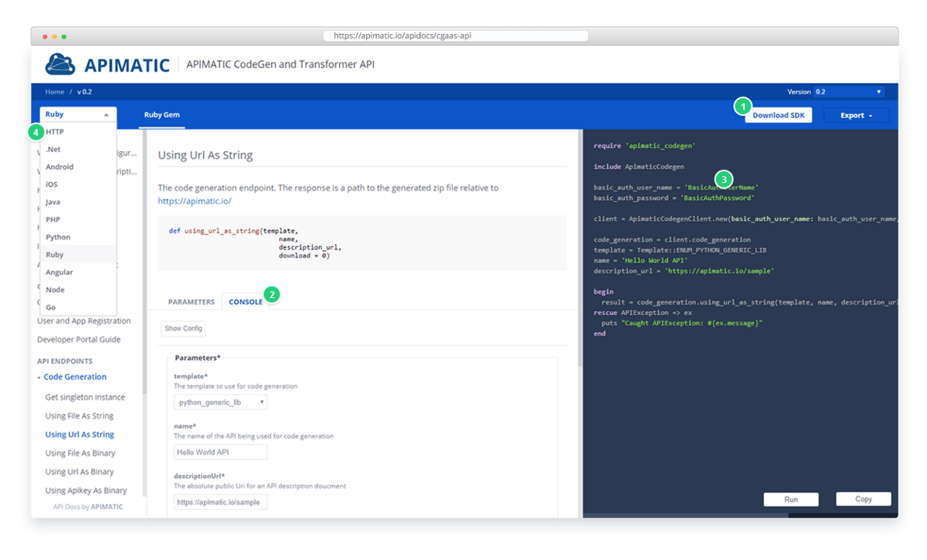Viewport: 927px width, 560px height.
Task: Open the Ruby language dropdown
Action: [x=77, y=114]
